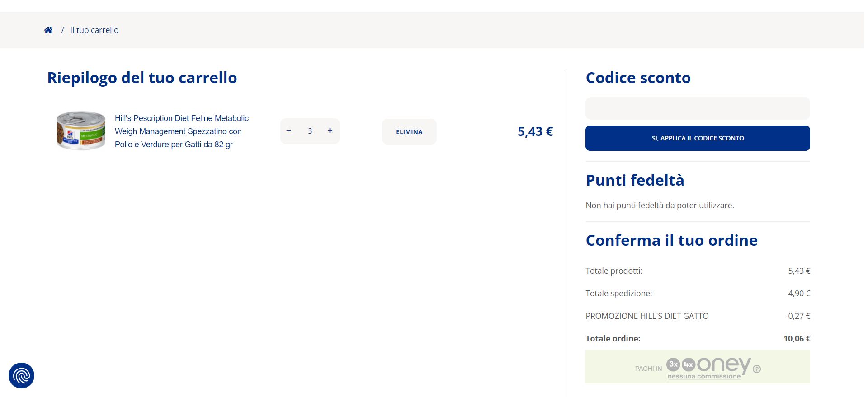868x397 pixels.
Task: Click the Oney logo
Action: tap(723, 364)
